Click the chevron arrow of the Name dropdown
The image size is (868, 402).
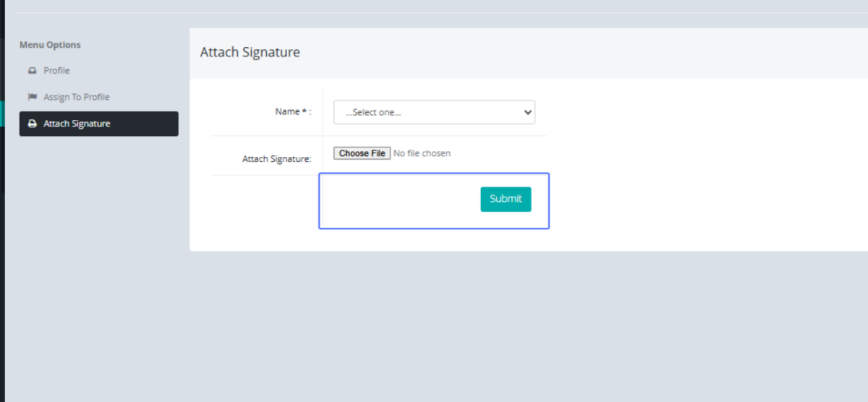pyautogui.click(x=527, y=112)
